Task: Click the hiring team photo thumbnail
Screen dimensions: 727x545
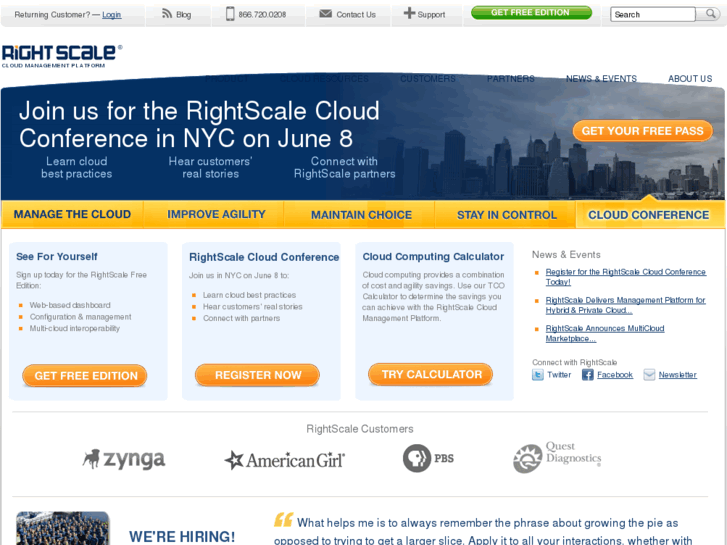Action: pos(63,528)
